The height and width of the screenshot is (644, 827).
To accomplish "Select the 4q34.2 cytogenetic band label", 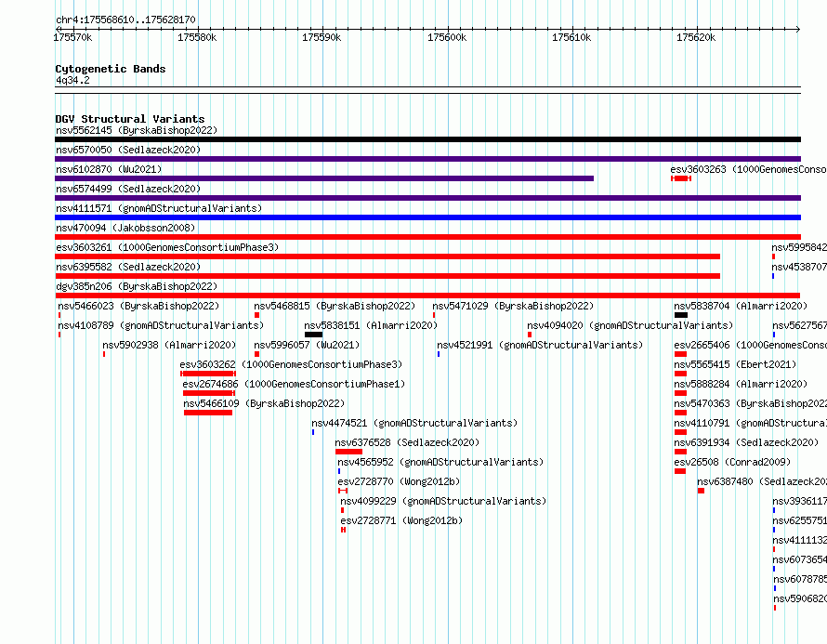I will (72, 80).
